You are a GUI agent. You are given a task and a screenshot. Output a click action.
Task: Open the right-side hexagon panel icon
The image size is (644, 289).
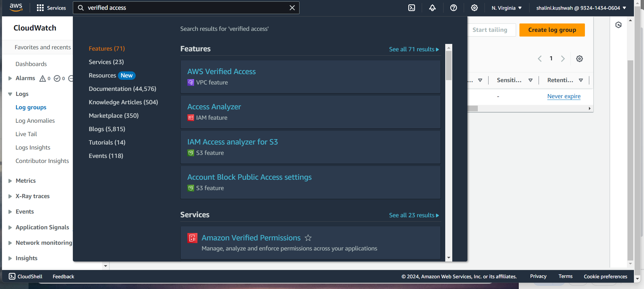(618, 25)
